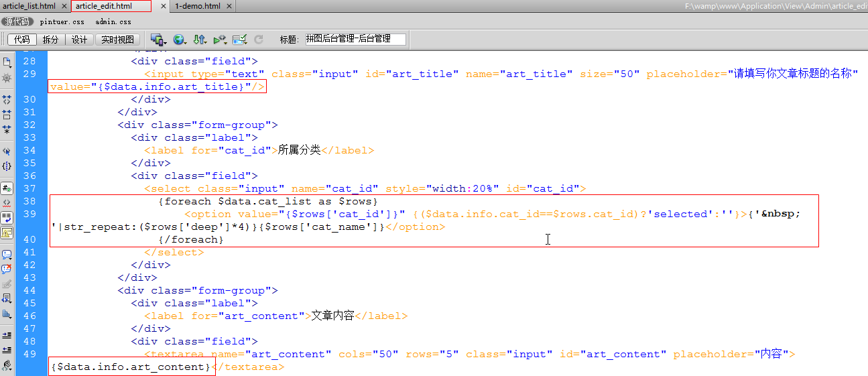Click the balance braces icon
The width and height of the screenshot is (868, 376).
tap(7, 165)
